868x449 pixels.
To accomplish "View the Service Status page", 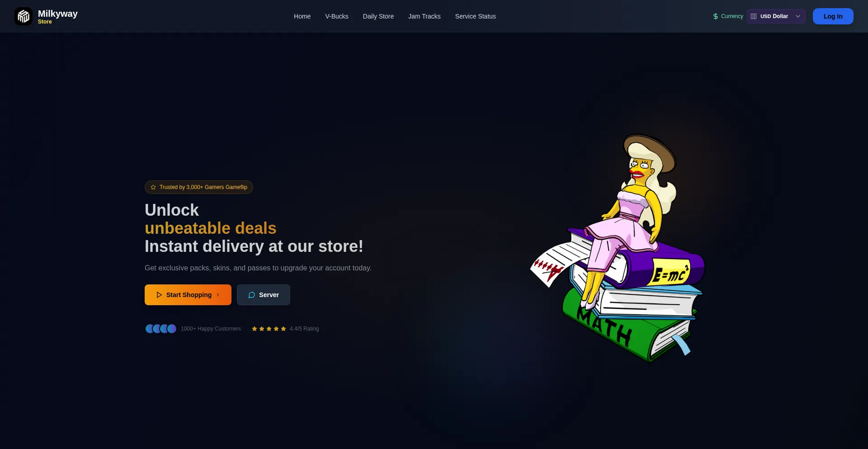I will [x=476, y=16].
